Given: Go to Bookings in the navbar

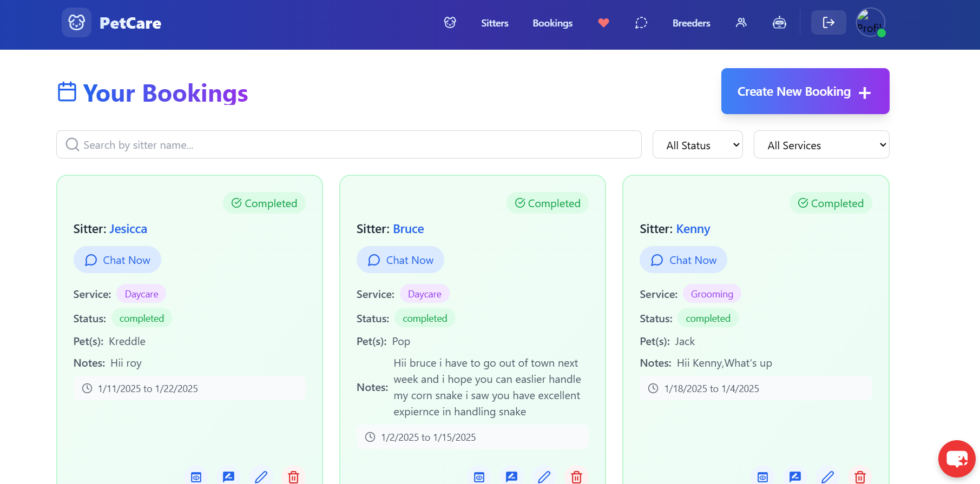Looking at the screenshot, I should (553, 23).
